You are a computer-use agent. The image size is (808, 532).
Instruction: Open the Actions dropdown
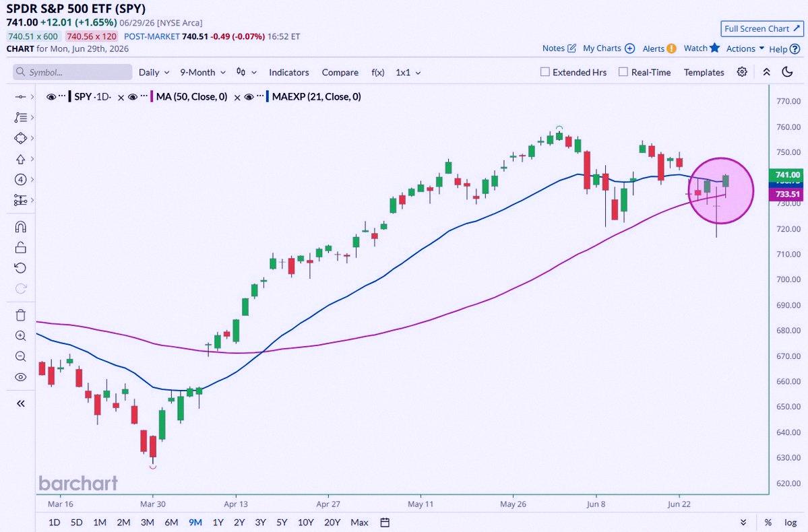tap(745, 48)
